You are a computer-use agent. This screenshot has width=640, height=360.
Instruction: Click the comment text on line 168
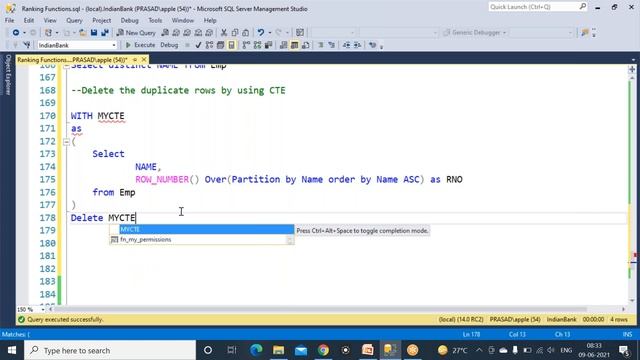pyautogui.click(x=178, y=90)
